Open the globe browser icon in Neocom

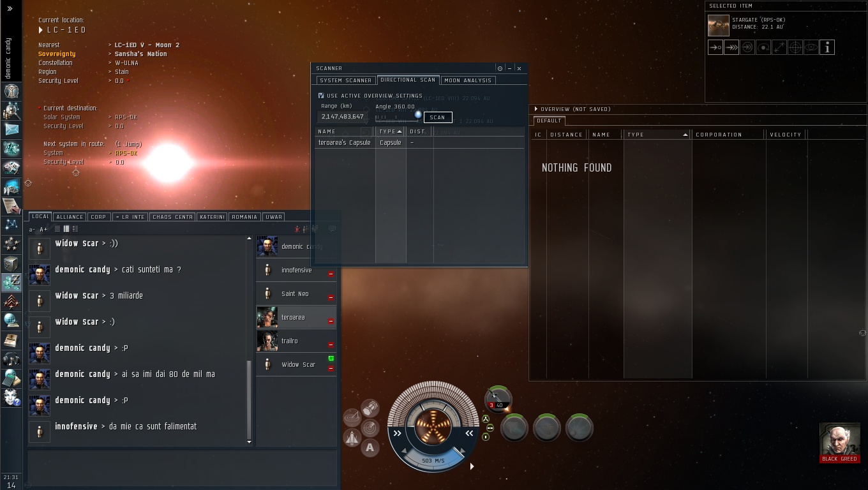coord(11,320)
